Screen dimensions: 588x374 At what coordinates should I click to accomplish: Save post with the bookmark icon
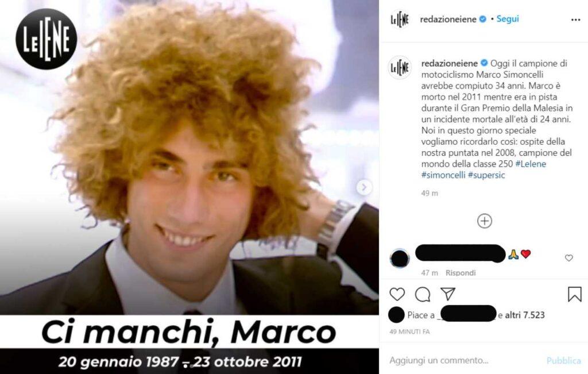pyautogui.click(x=574, y=294)
